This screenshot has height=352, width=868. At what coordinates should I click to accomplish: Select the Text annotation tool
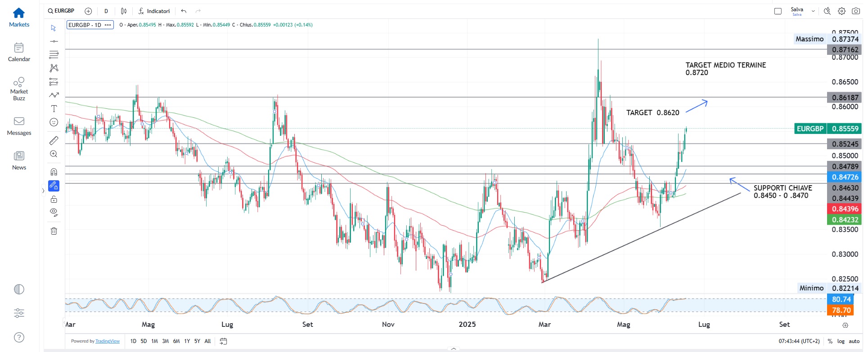(x=54, y=109)
